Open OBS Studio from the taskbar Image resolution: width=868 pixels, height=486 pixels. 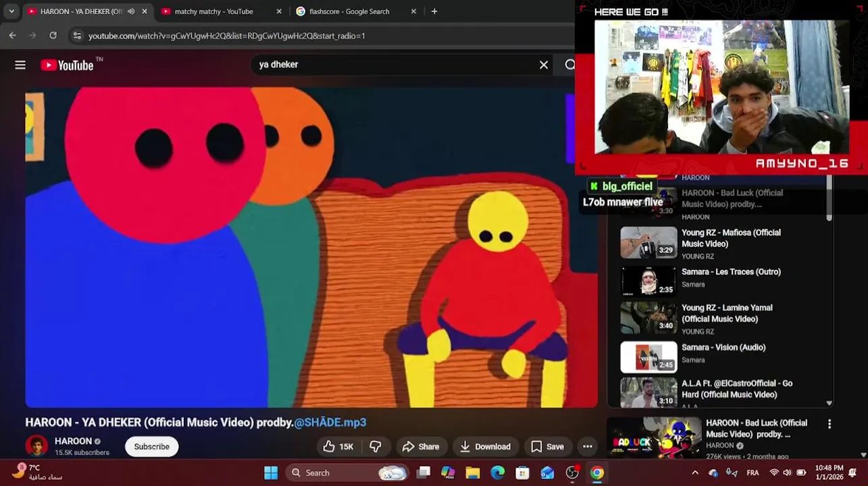coord(572,473)
